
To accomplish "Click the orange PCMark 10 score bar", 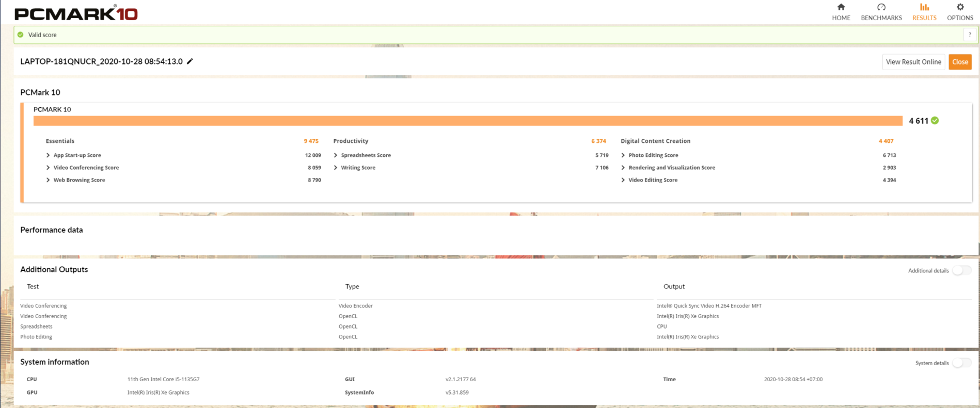I will pyautogui.click(x=468, y=121).
